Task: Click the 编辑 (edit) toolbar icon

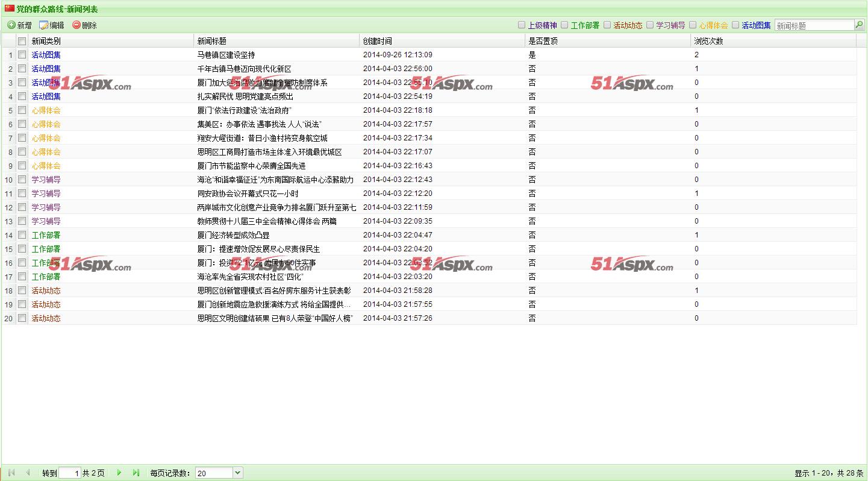Action: point(43,25)
